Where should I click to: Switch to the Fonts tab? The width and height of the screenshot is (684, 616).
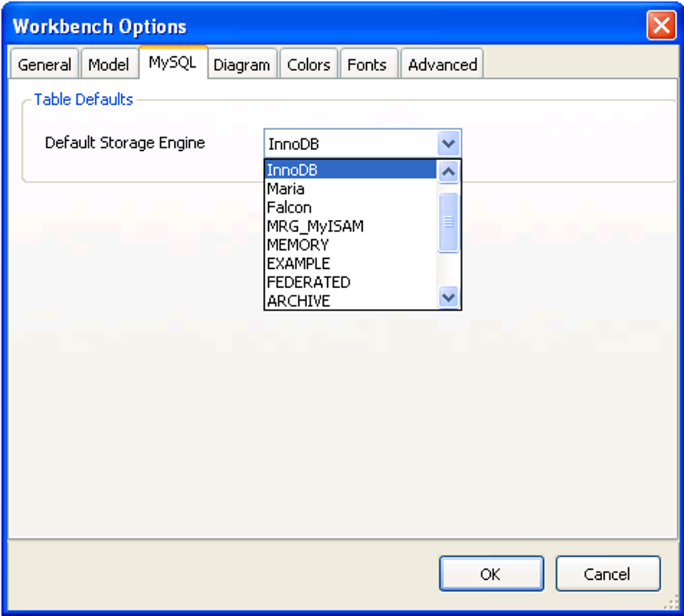tap(367, 64)
